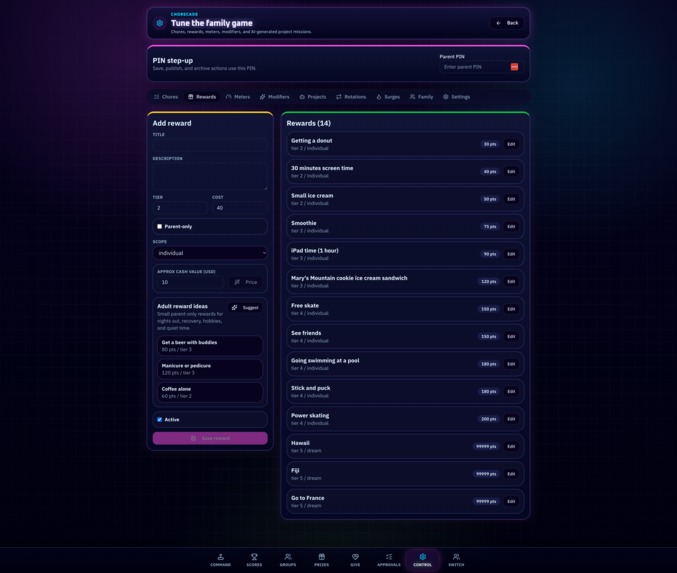This screenshot has height=573, width=677.
Task: Uncheck the Active checkbox
Action: 159,419
